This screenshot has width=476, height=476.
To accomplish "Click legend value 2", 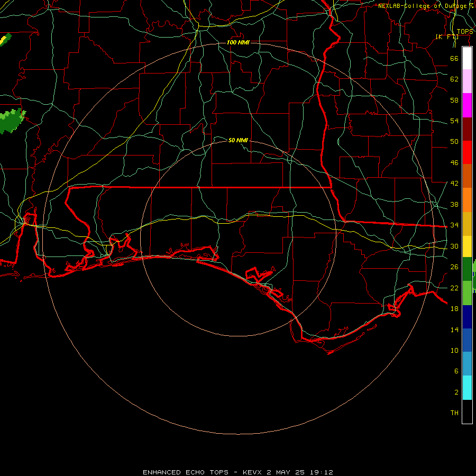I will (x=456, y=392).
